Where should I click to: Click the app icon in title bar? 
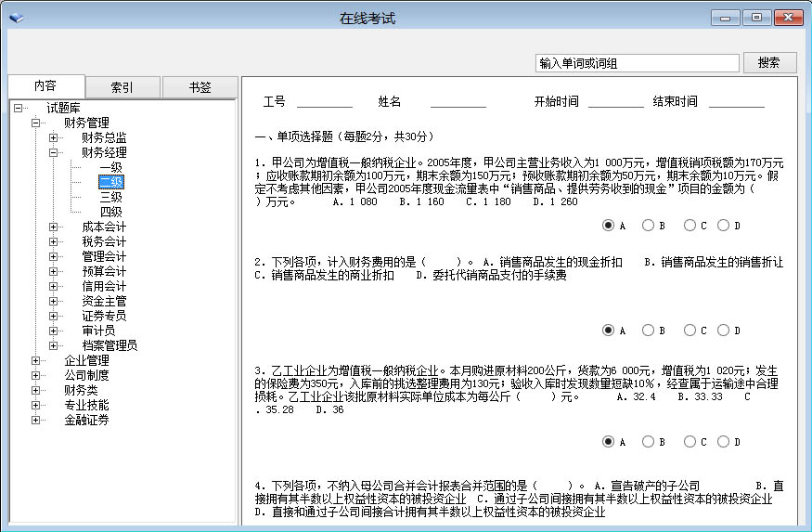coord(16,17)
